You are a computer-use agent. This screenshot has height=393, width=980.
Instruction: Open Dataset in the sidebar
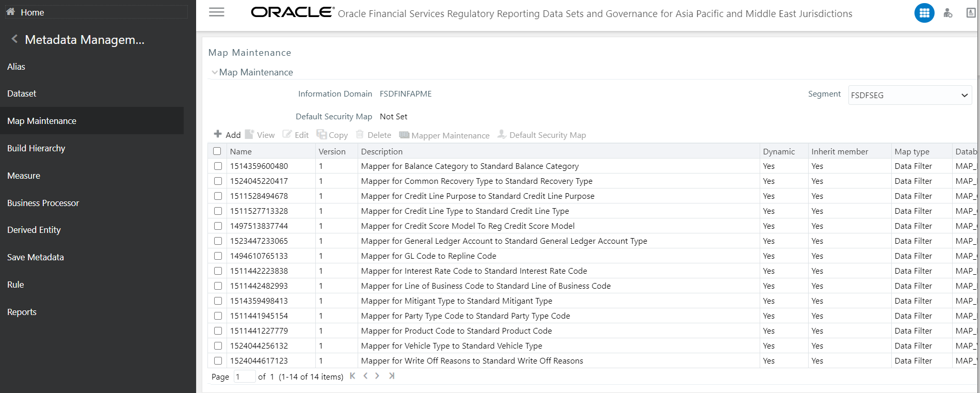tap(22, 93)
